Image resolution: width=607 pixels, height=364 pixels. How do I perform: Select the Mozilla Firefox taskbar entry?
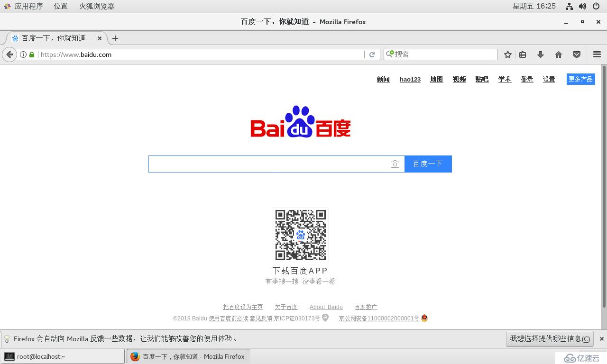click(188, 356)
